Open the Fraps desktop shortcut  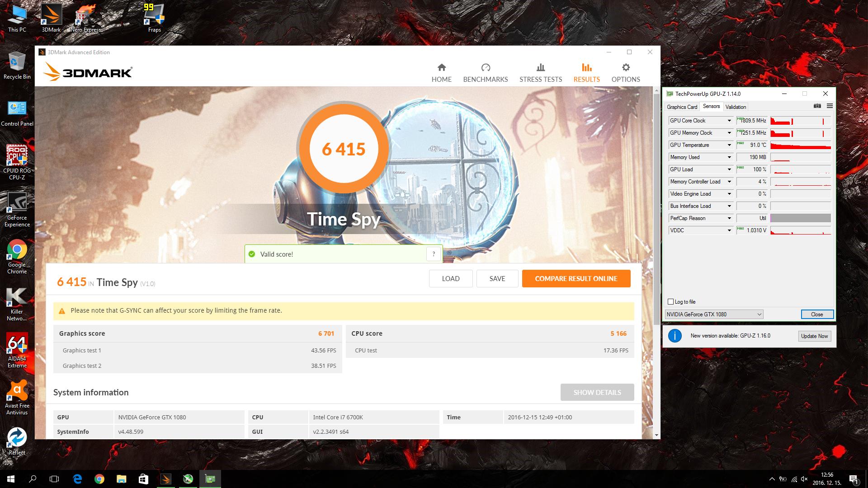(x=154, y=19)
